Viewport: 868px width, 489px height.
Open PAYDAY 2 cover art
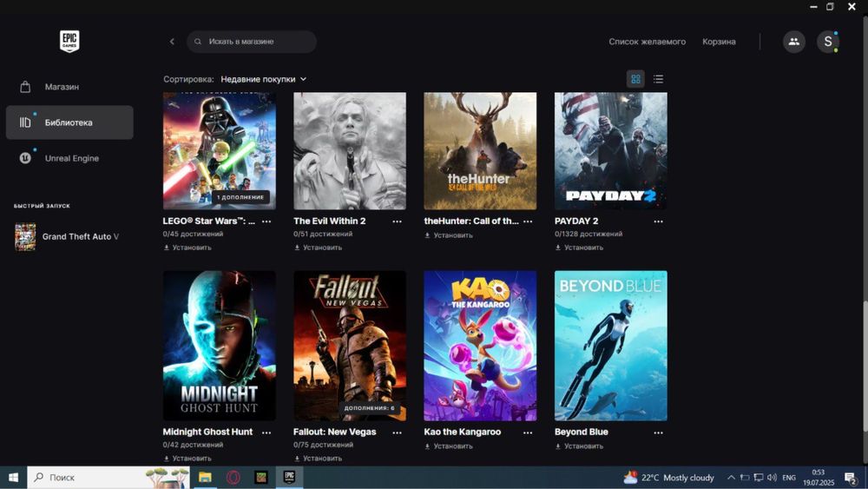pos(611,150)
